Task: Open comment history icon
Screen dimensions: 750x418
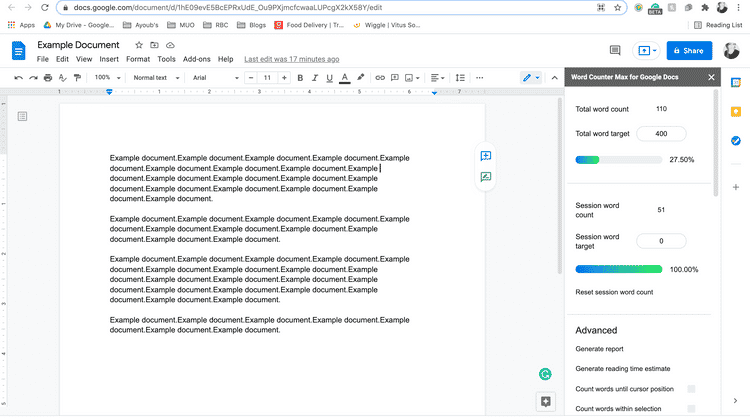Action: [615, 50]
